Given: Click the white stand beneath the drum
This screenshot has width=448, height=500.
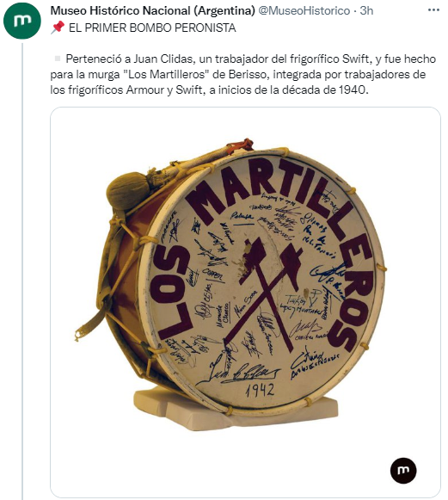Looking at the screenshot, I should click(236, 409).
